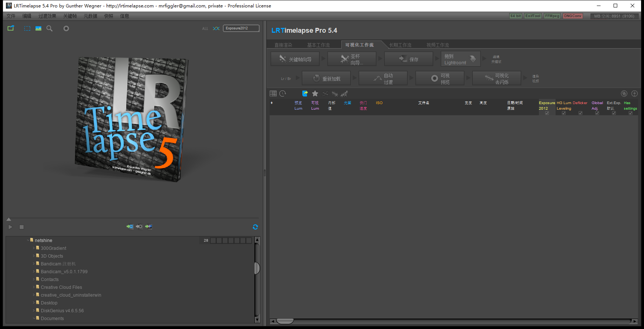Select the creative_cloud_uninstallerwin folder
The width and height of the screenshot is (644, 329).
tap(71, 295)
